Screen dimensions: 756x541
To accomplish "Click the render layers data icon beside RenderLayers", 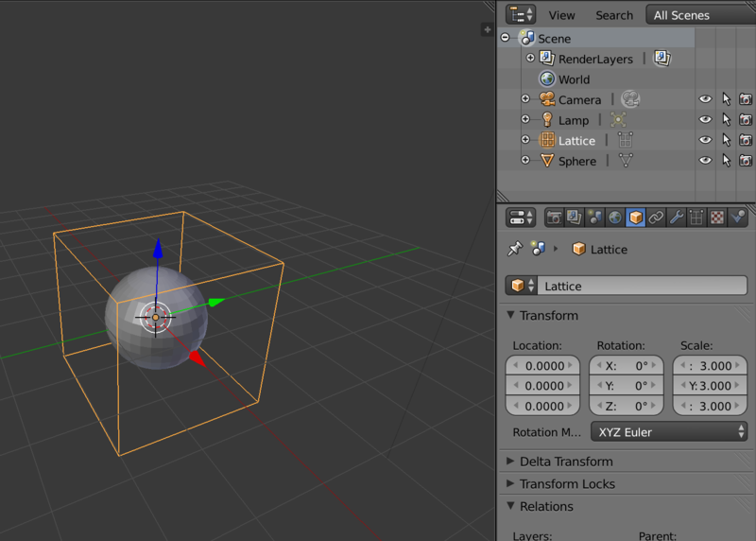I will 662,58.
